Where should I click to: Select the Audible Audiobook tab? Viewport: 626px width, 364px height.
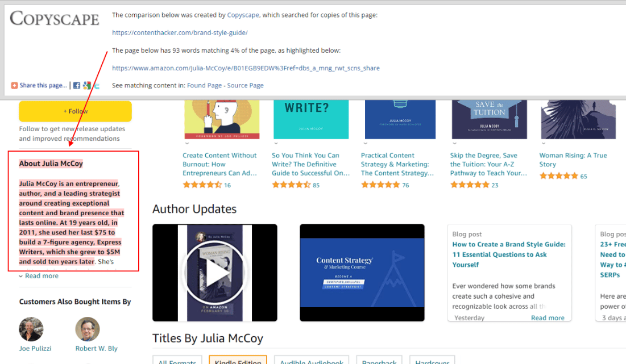[x=312, y=361]
